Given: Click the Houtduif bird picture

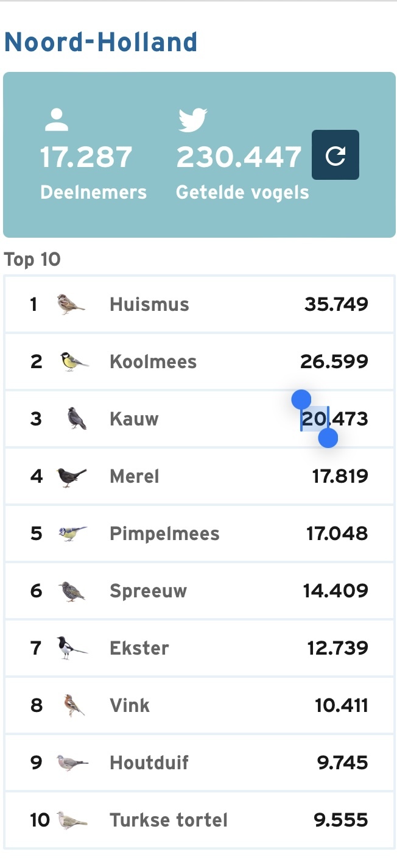Looking at the screenshot, I should 72,763.
